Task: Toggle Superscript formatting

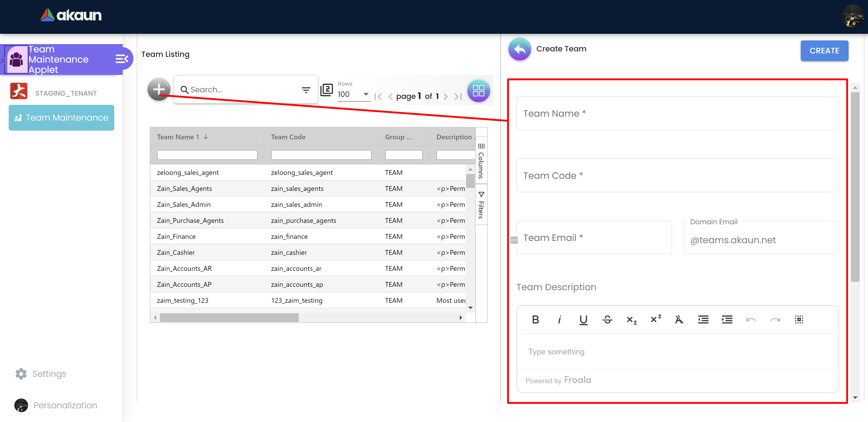Action: pos(655,319)
